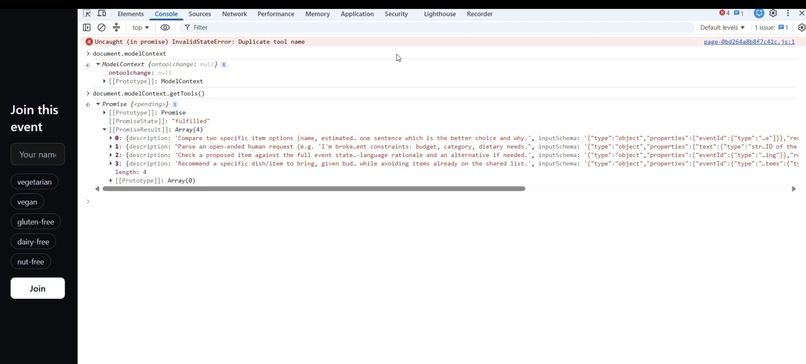The image size is (806, 364).
Task: Open the Application tab
Action: (x=357, y=14)
